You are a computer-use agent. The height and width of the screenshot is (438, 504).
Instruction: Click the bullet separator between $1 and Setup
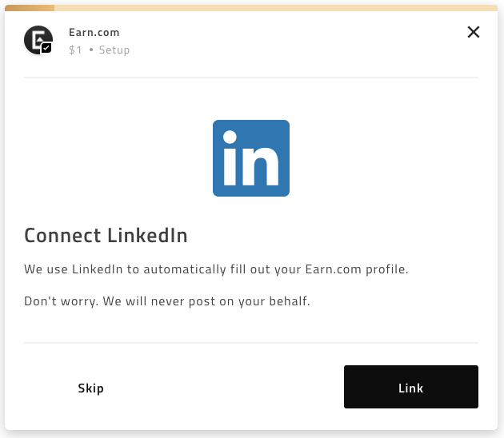point(91,50)
